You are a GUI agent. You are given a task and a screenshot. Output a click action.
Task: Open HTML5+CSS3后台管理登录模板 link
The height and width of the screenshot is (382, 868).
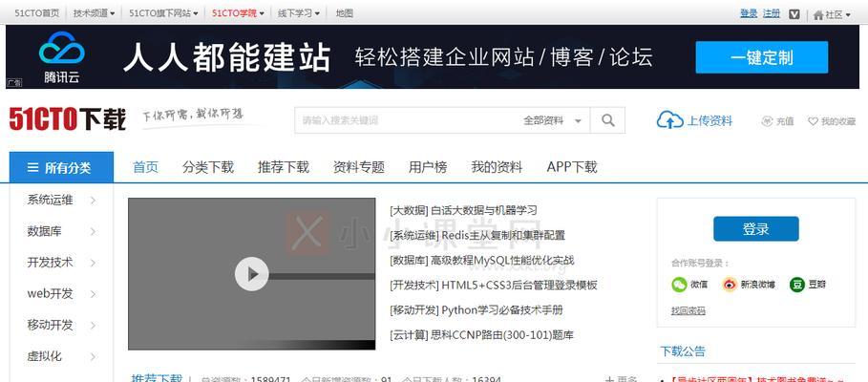[519, 286]
